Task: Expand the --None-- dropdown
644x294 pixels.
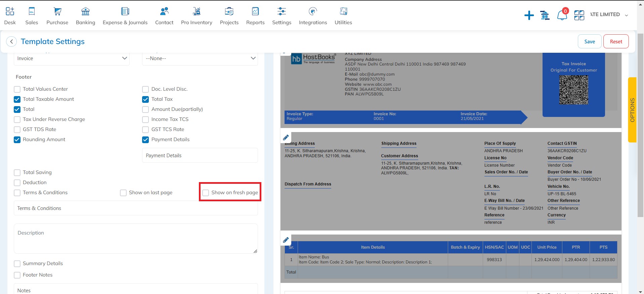Action: tap(200, 58)
